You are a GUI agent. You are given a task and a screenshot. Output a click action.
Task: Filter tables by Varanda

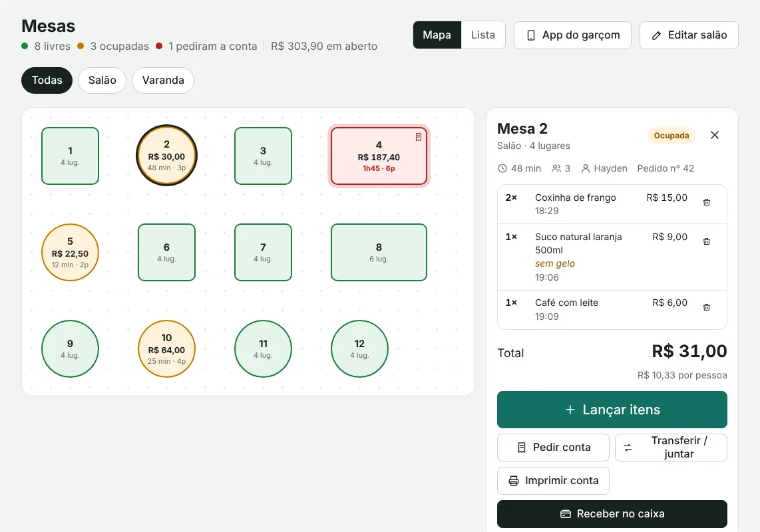(163, 80)
